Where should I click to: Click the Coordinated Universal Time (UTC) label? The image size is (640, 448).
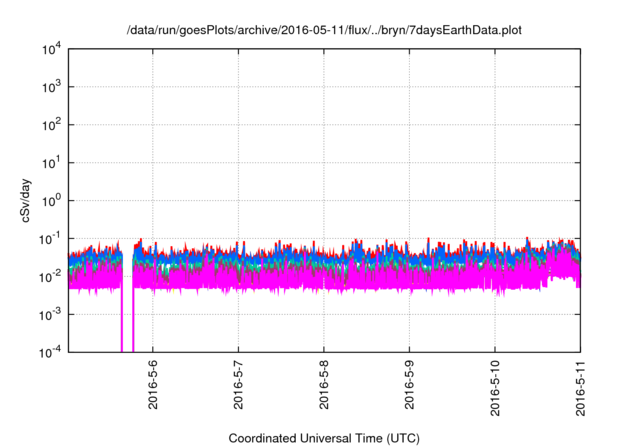[324, 438]
